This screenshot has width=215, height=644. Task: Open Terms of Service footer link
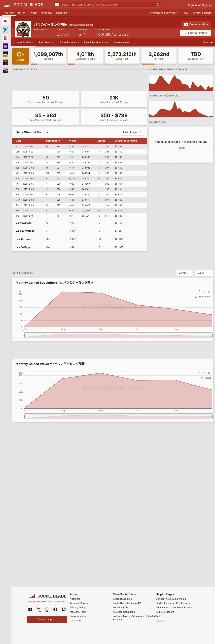(79, 603)
